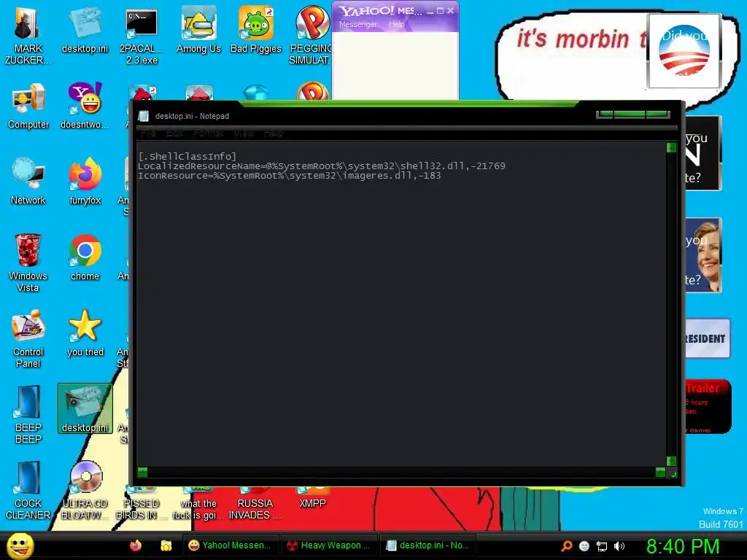This screenshot has width=747, height=560.
Task: Select the Computer desktop icon
Action: [x=28, y=106]
